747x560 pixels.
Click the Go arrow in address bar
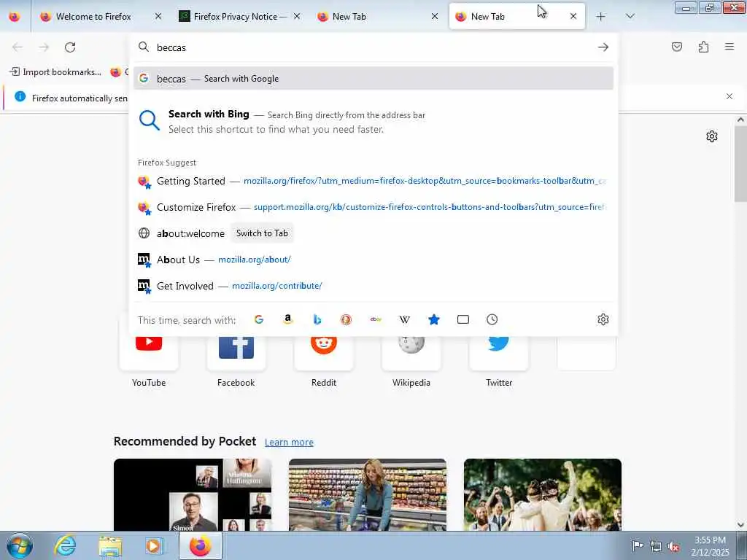(x=603, y=47)
